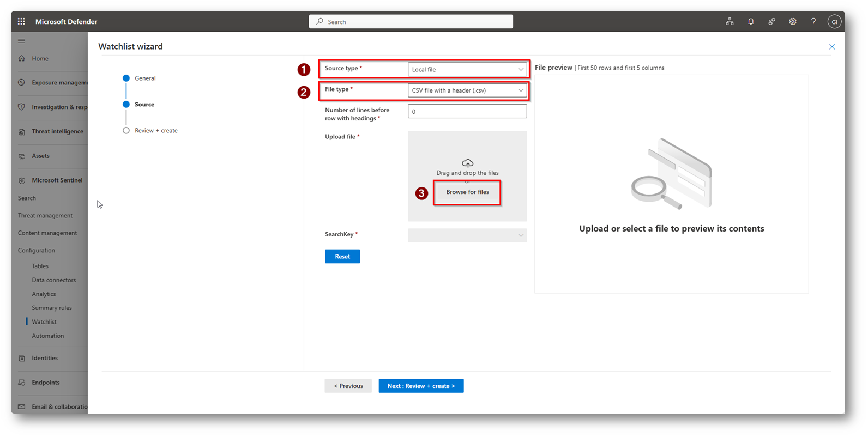Viewport: 868px width, 437px height.
Task: Open Summary rules page
Action: (52, 308)
